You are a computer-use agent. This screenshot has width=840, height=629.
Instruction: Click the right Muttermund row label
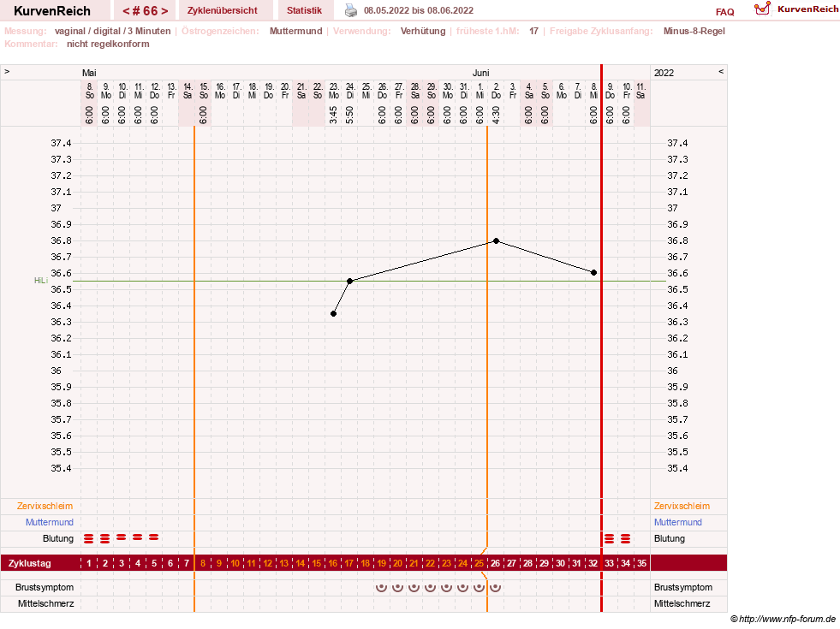point(677,522)
